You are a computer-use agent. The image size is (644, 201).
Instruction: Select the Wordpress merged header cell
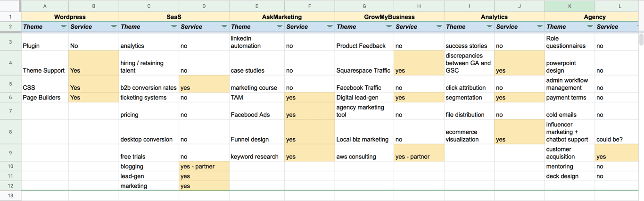[x=70, y=17]
